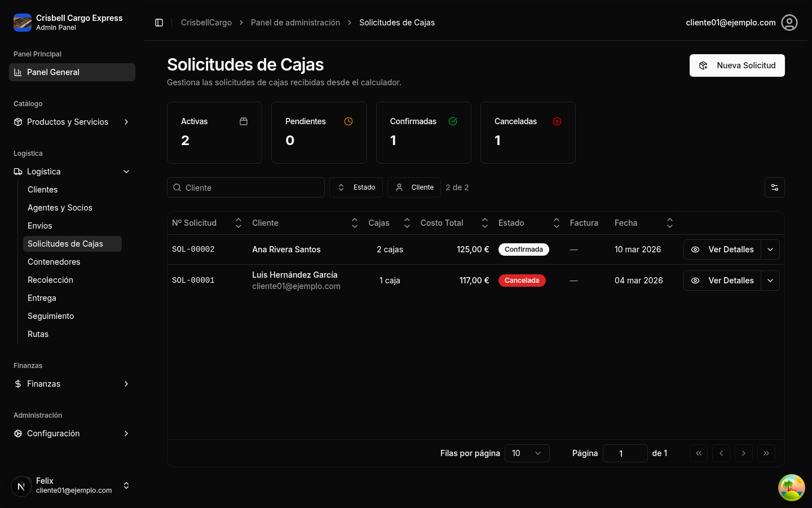Screen dimensions: 812x508
Task: Collapse the Logística sidebar section
Action: pyautogui.click(x=126, y=171)
